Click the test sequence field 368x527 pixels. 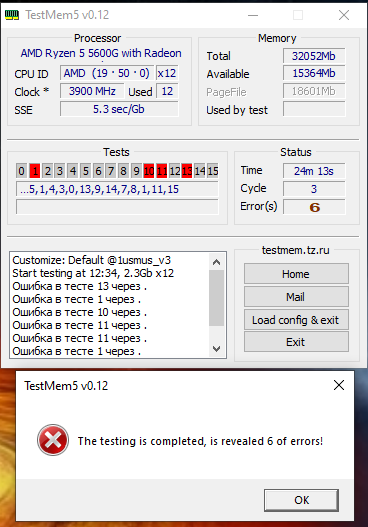(117, 189)
